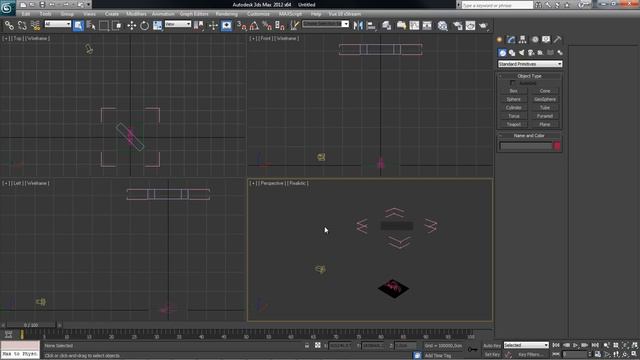The height and width of the screenshot is (360, 640).
Task: Open Schematic View
Action: tap(427, 26)
